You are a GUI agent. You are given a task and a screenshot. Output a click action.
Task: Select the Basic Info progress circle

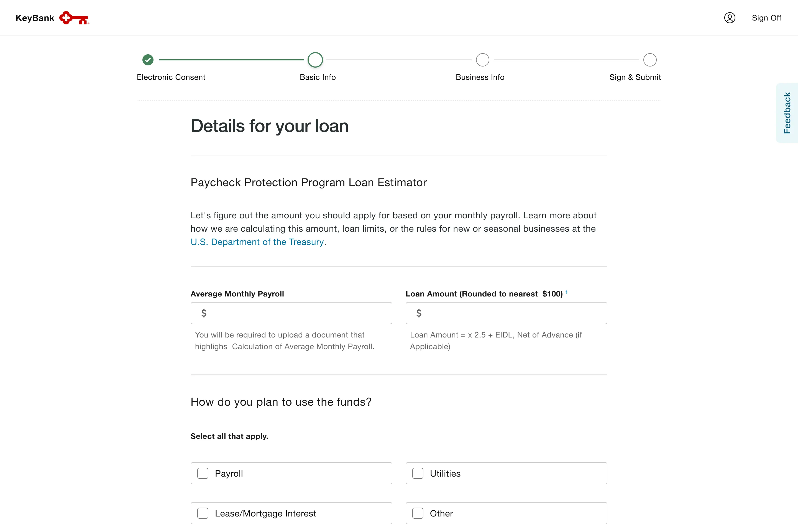pos(315,60)
